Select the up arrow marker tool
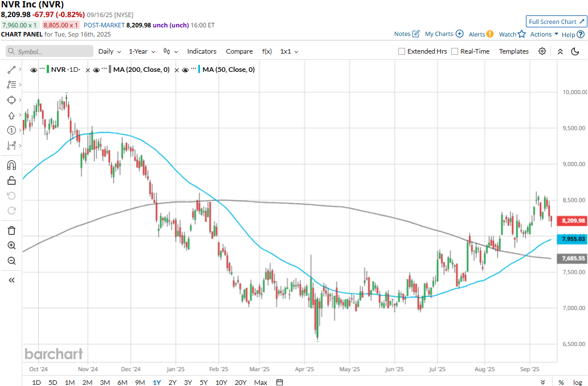Image resolution: width=588 pixels, height=386 pixels. 11,116
